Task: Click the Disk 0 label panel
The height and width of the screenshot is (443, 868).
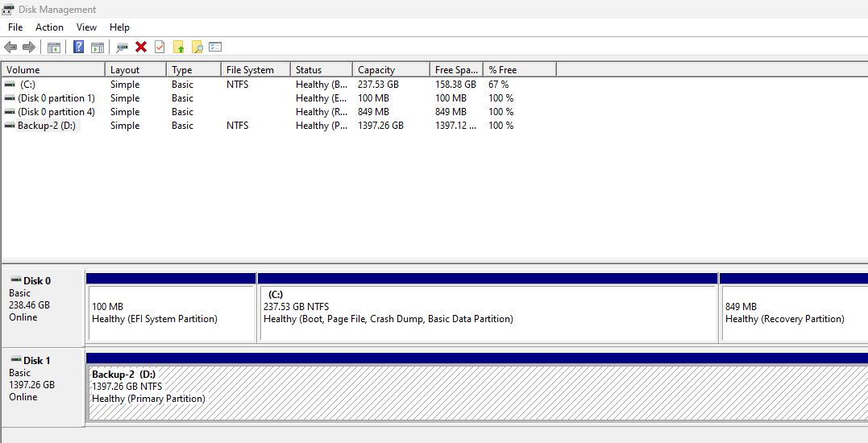Action: click(44, 308)
